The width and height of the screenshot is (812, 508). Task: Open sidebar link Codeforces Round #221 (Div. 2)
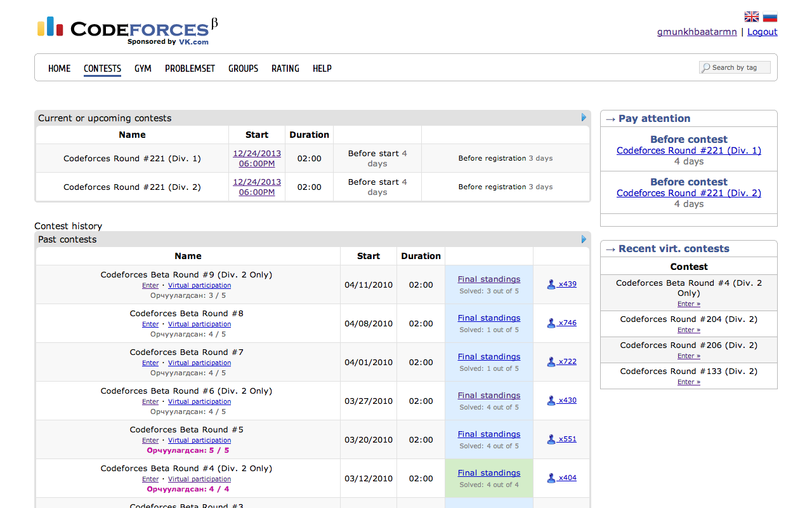point(689,193)
